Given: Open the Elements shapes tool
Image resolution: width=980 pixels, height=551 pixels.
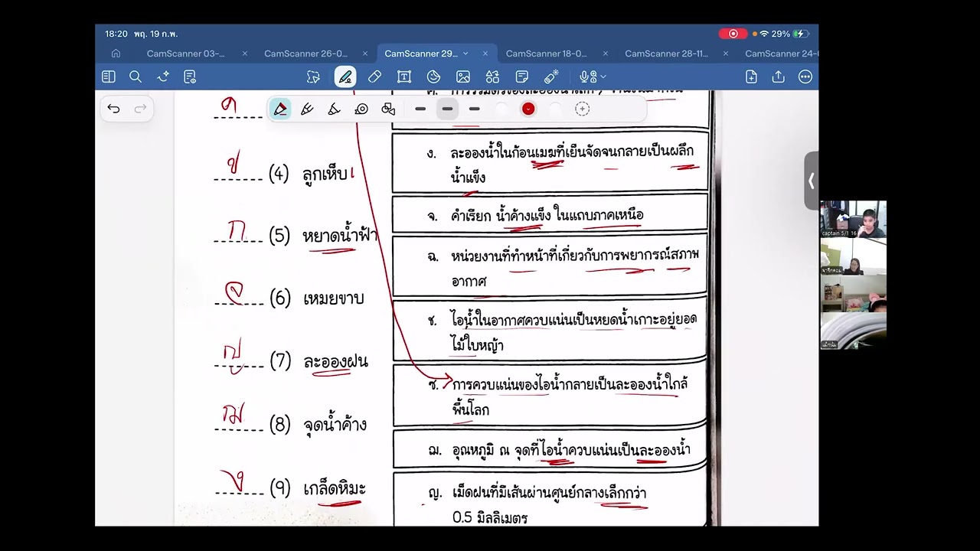Looking at the screenshot, I should tap(492, 77).
